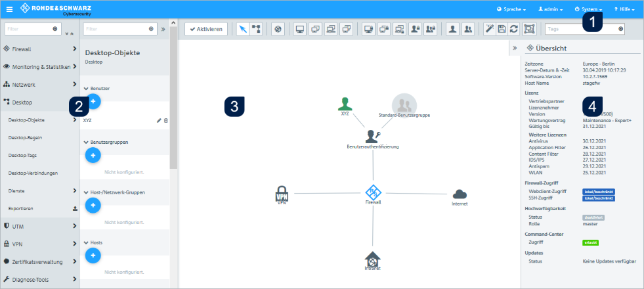This screenshot has width=644, height=289.
Task: Click the Tags filter input field
Action: point(581,29)
